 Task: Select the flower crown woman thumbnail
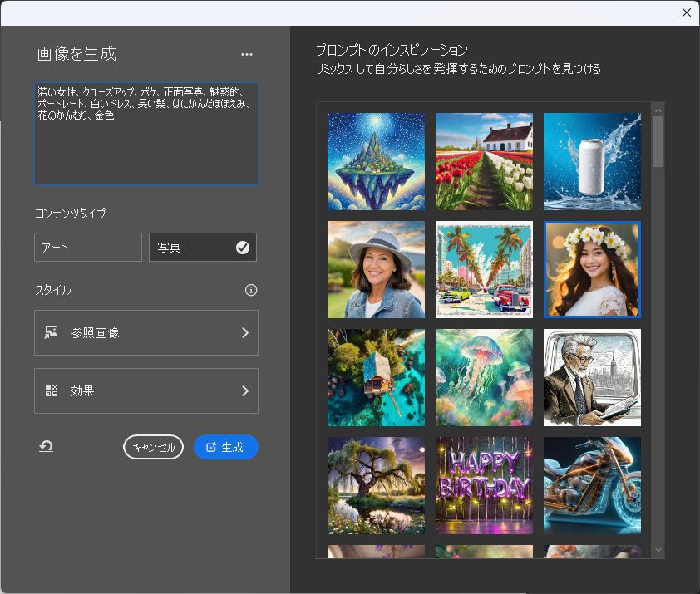tap(592, 269)
